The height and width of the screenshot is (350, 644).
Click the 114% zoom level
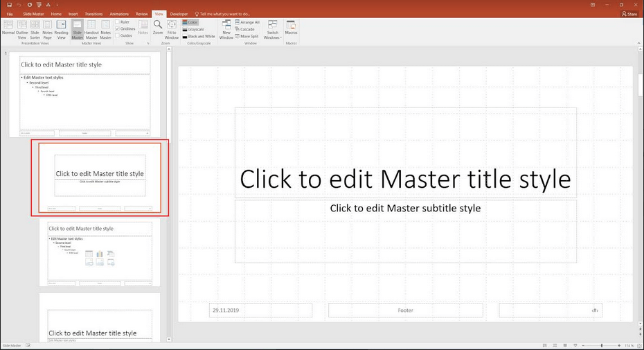click(629, 345)
